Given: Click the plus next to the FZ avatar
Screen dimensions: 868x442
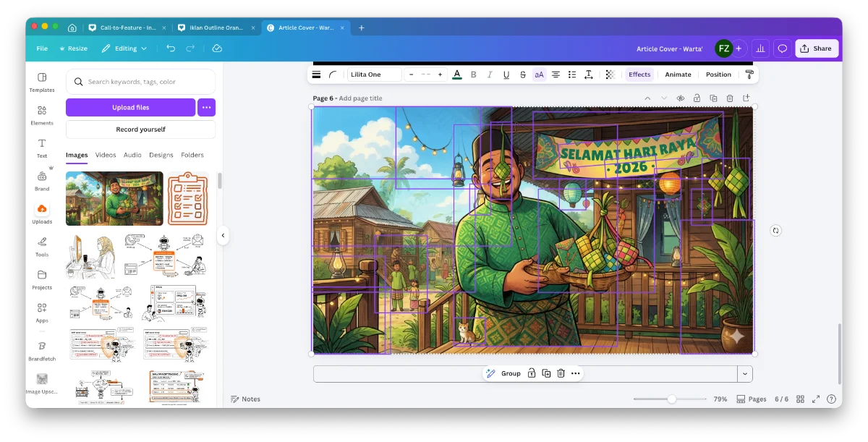Looking at the screenshot, I should (x=739, y=48).
